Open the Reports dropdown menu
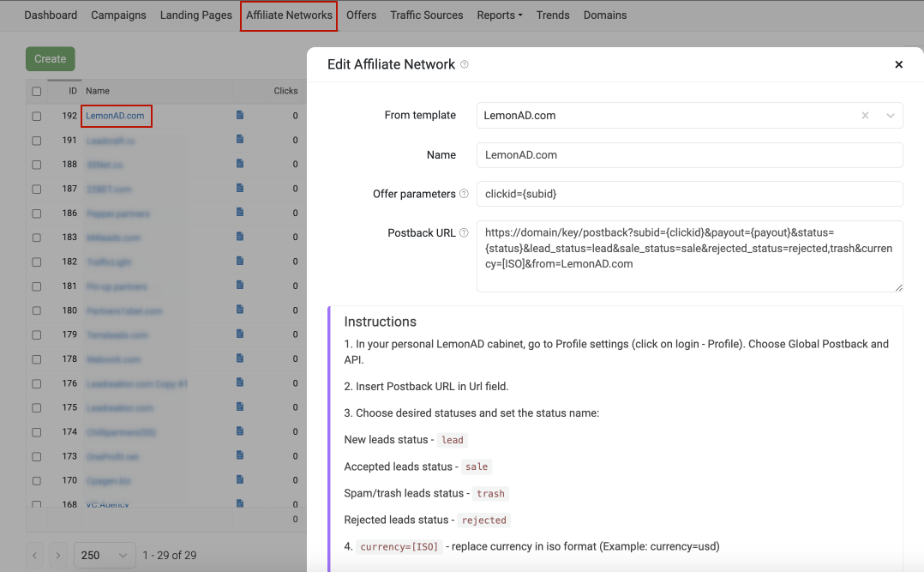The width and height of the screenshot is (924, 572). pyautogui.click(x=500, y=15)
